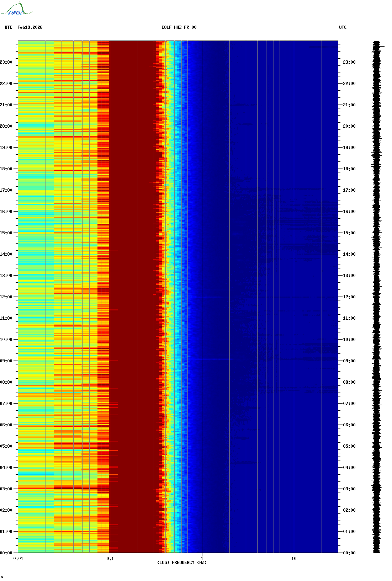Click 00:00 on the left time axis
Image resolution: width=392 pixels, height=581 pixels.
[6, 553]
